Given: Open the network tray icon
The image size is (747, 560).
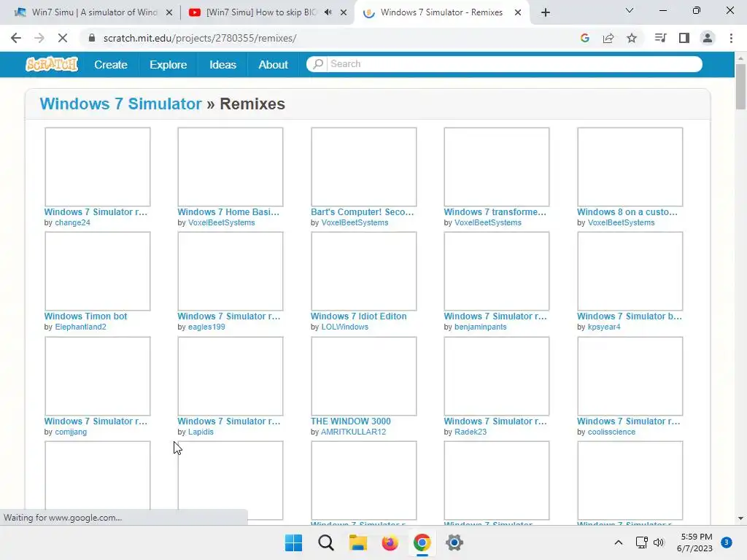Looking at the screenshot, I should 641,542.
